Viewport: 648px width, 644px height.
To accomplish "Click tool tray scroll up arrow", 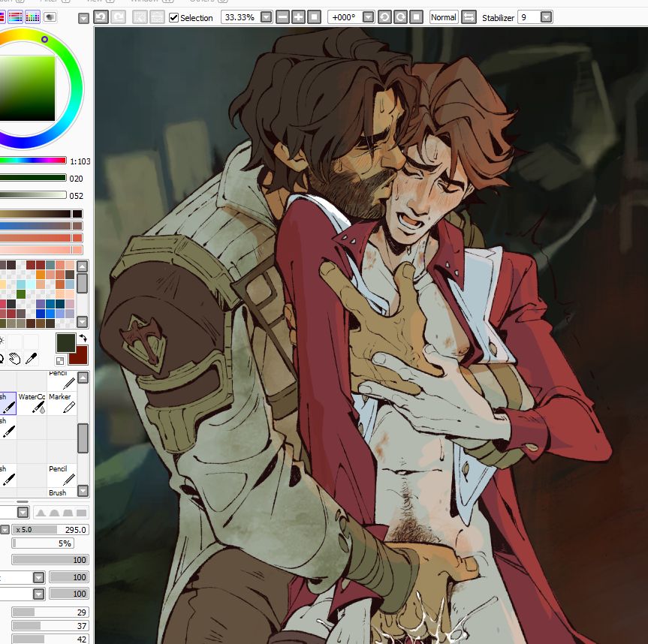I will (x=83, y=378).
